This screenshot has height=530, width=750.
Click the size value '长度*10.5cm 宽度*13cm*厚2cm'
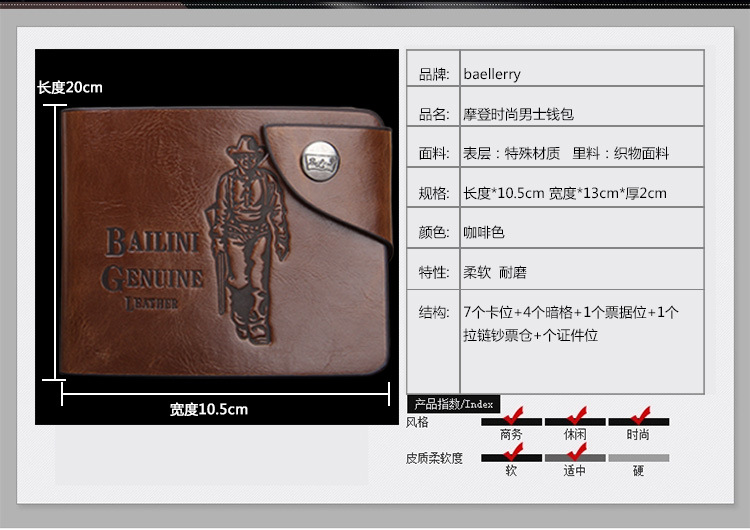(x=564, y=193)
